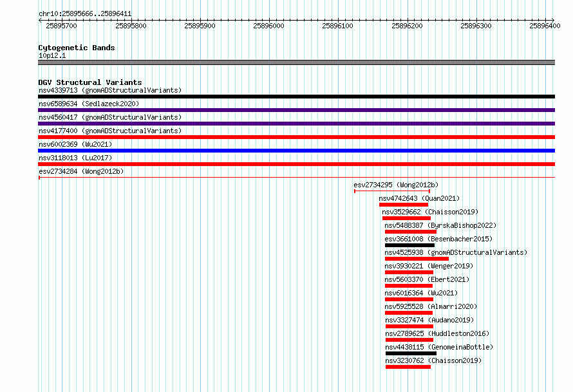Screen dimensions: 573x392
Task: Select the red bar under nsv3118013
Action: point(296,164)
